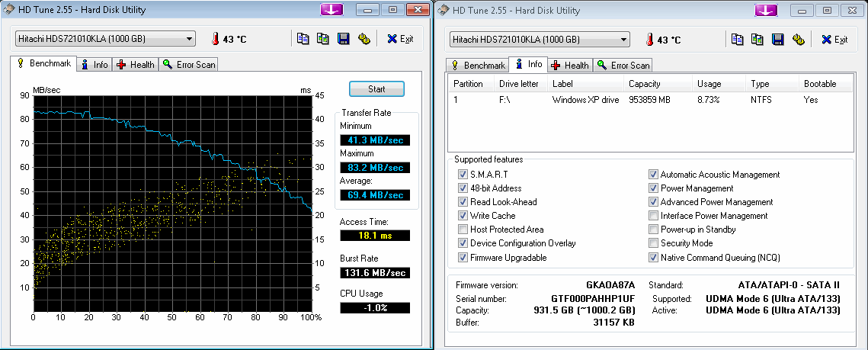Toggle the Power Management checkbox
868x350 pixels.
coord(653,188)
